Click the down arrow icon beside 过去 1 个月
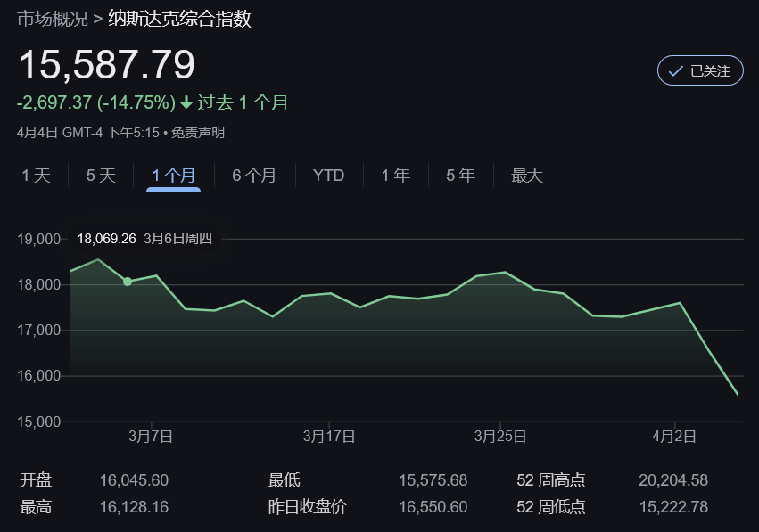Screen dimensions: 759x532 (186, 102)
